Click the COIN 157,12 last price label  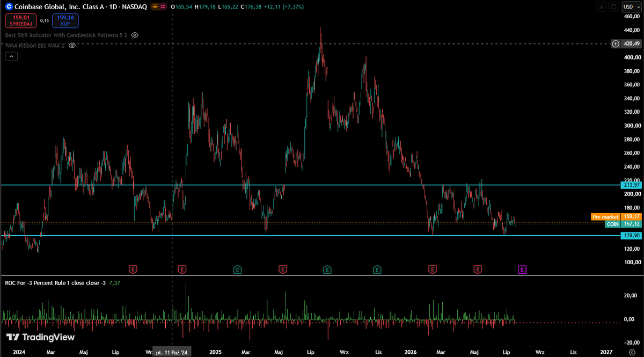[623, 224]
